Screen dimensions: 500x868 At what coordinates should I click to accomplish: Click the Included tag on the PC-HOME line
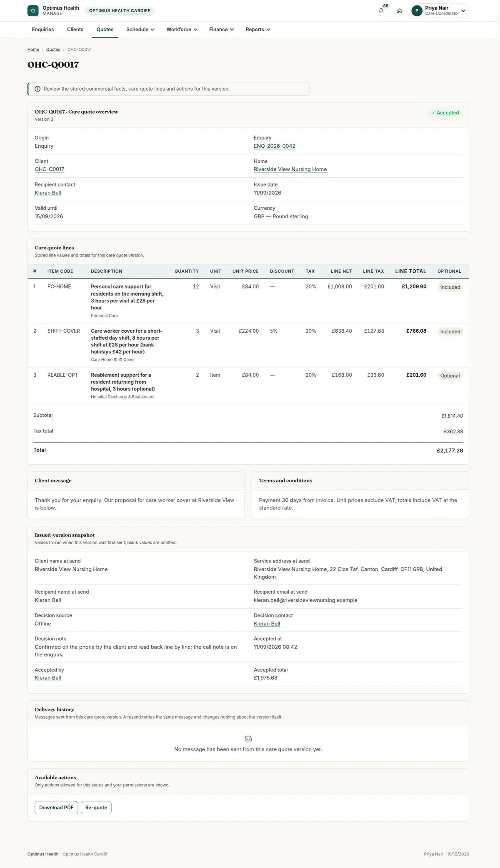tap(450, 287)
